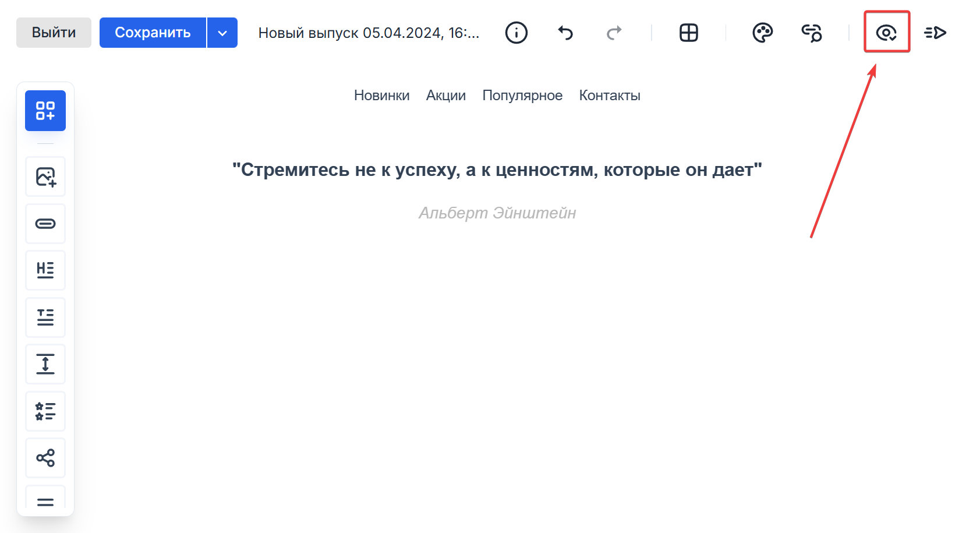Screen dimensions: 980x533
Task: Check links in the newsletter
Action: 812,33
